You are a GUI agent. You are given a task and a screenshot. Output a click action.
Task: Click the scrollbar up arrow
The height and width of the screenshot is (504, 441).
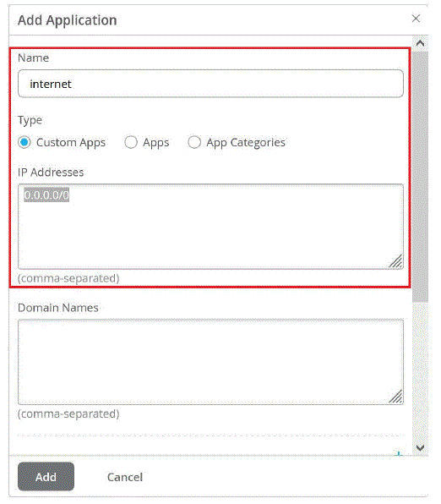tap(420, 43)
